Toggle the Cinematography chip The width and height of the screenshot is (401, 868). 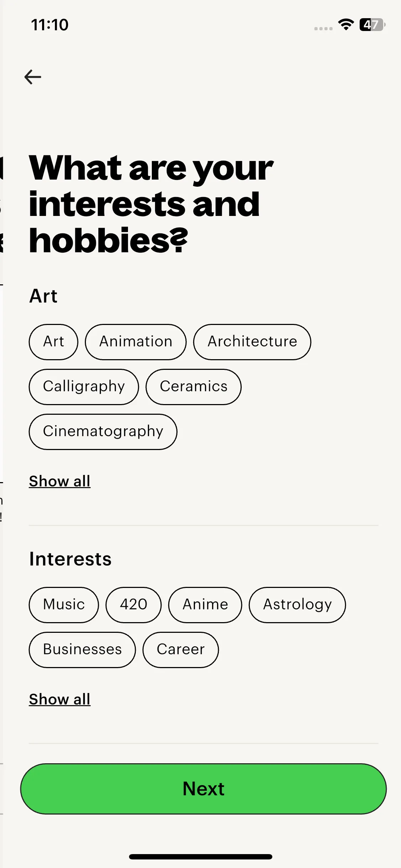pyautogui.click(x=103, y=432)
